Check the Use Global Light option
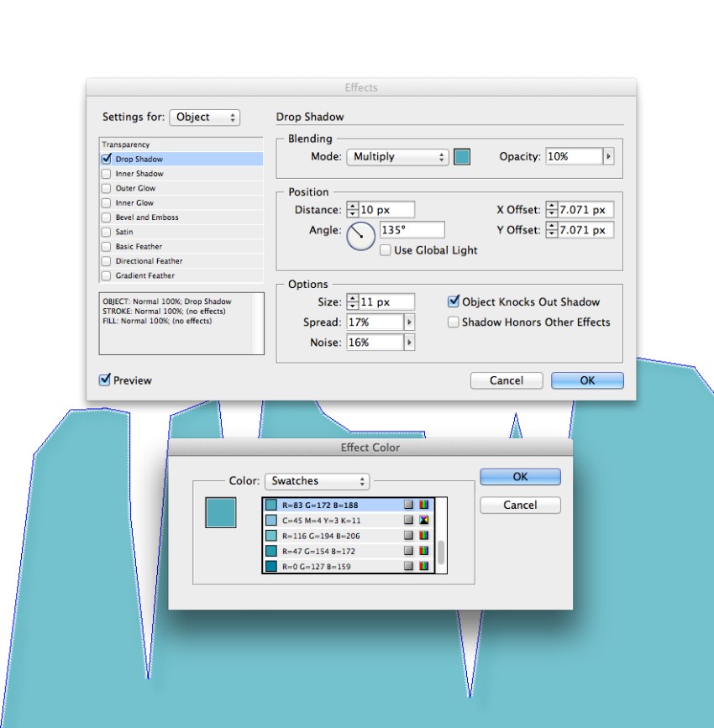714x728 pixels. 385,250
